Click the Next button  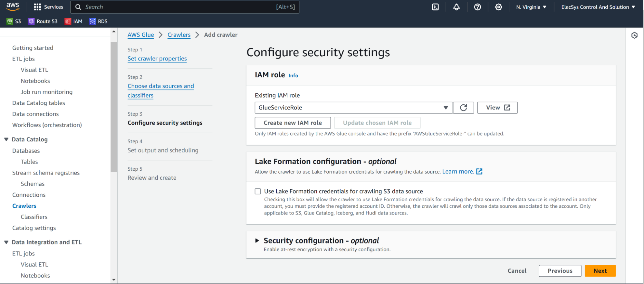600,271
